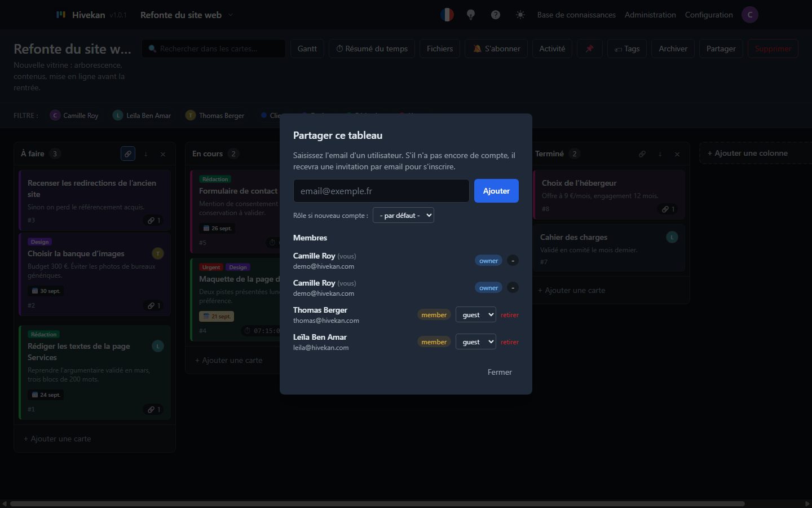Click the down arrow in Terminé column

[x=660, y=154]
